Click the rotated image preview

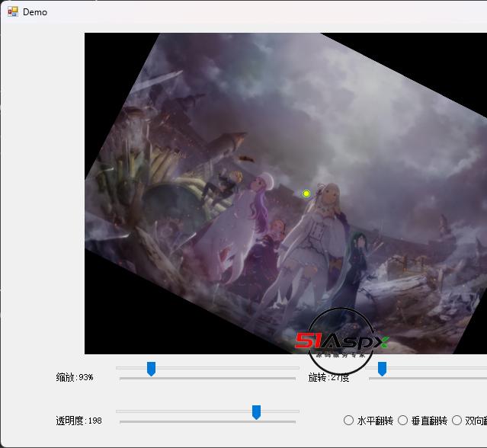tap(286, 193)
